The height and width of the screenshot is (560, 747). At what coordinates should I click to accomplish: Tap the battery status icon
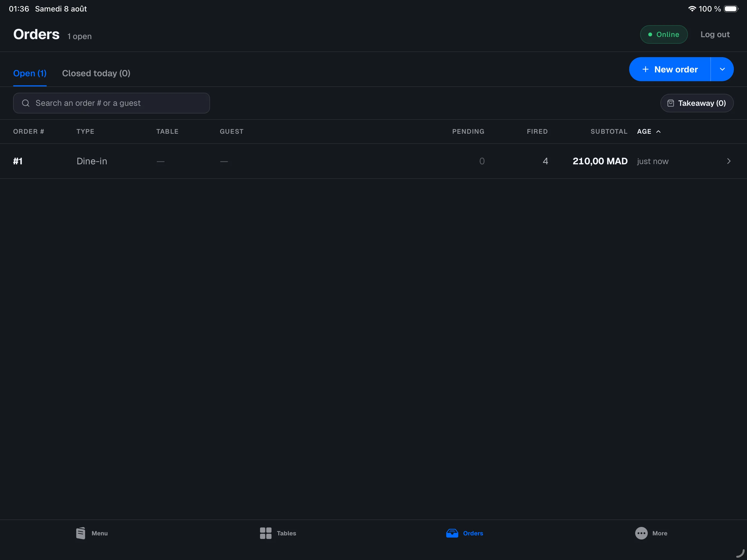(x=731, y=9)
